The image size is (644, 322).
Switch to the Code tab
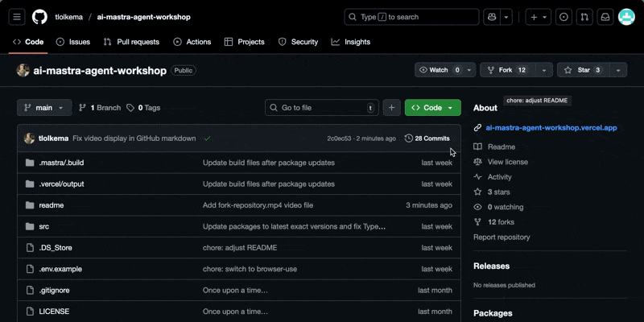(28, 42)
